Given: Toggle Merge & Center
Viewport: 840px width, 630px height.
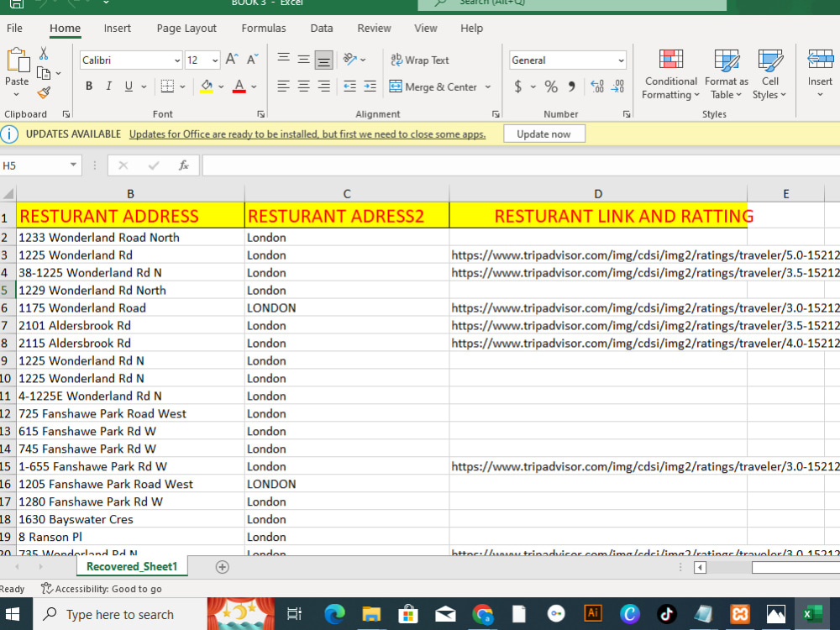Looking at the screenshot, I should (x=433, y=87).
